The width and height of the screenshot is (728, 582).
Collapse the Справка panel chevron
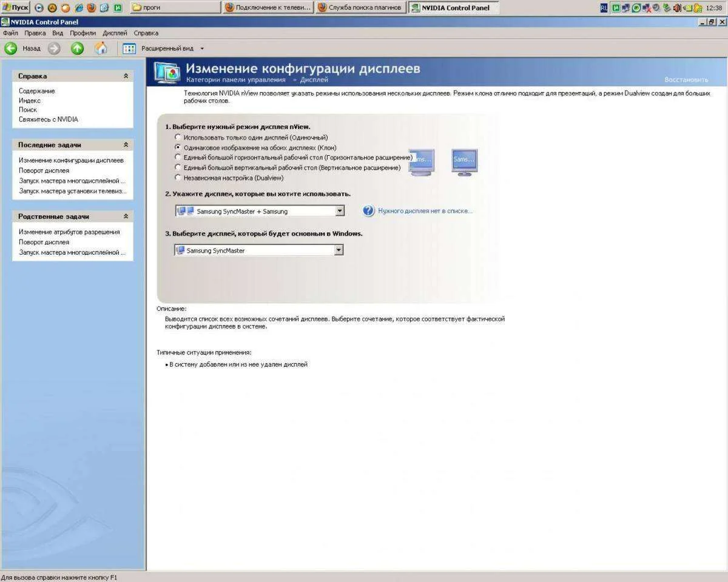126,76
